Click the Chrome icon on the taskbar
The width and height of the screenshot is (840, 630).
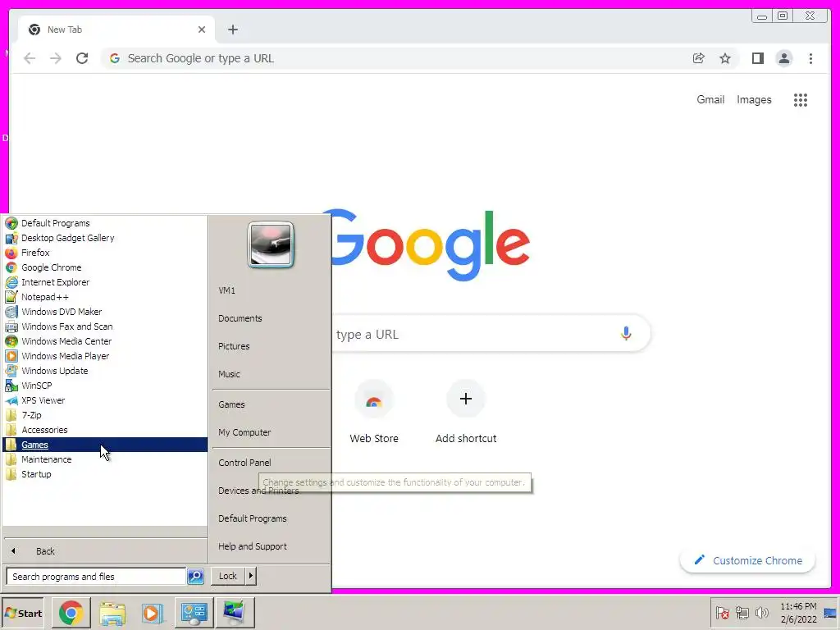click(x=71, y=613)
